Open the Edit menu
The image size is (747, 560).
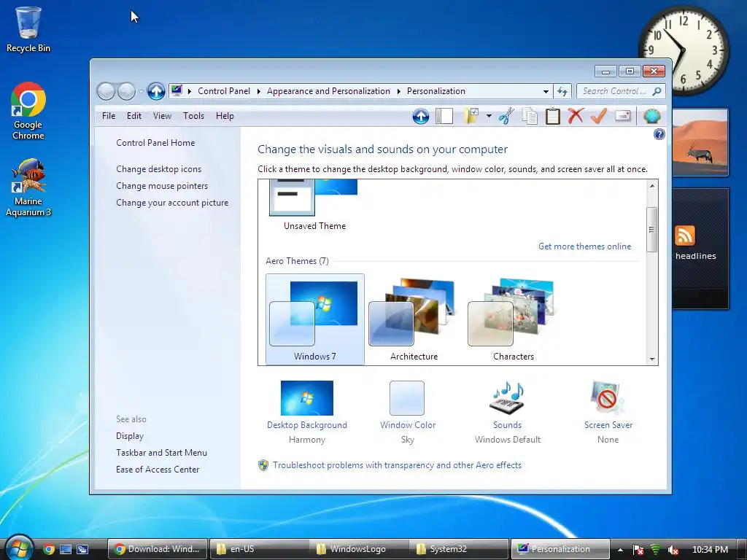pyautogui.click(x=134, y=116)
